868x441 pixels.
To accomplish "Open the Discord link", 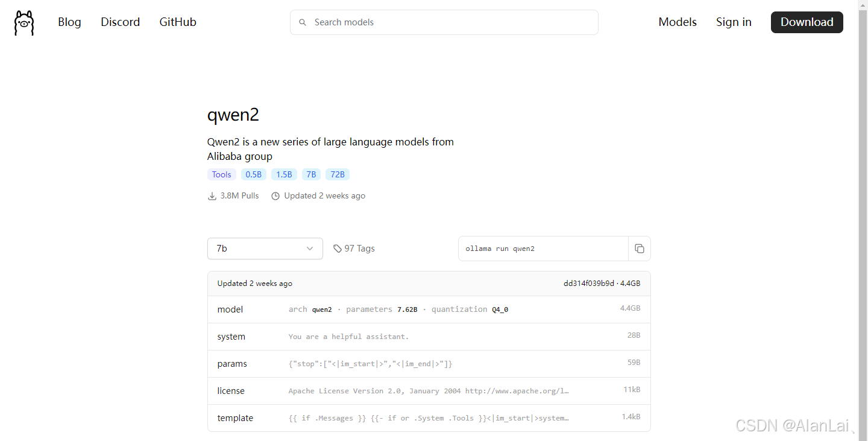I will (x=120, y=22).
